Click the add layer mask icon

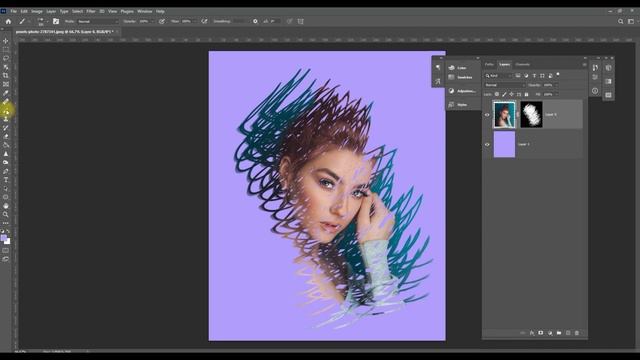click(x=541, y=333)
